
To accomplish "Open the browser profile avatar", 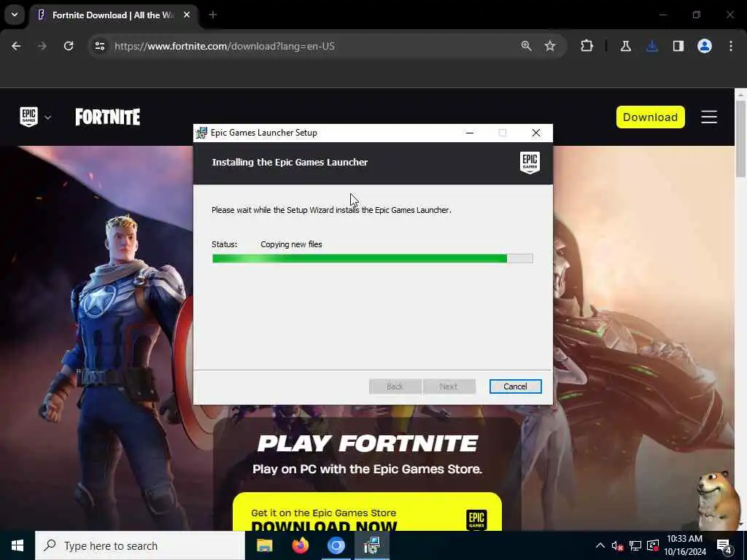I will point(705,46).
